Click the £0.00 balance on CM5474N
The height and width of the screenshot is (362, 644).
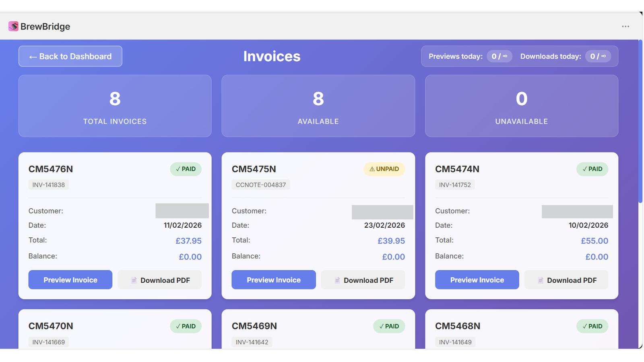[x=597, y=257]
